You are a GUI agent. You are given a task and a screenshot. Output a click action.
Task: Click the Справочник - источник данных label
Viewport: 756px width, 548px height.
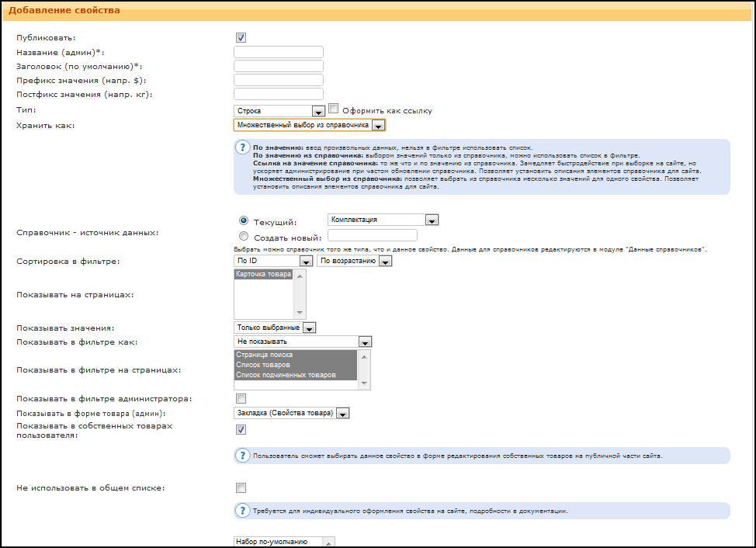pos(87,232)
